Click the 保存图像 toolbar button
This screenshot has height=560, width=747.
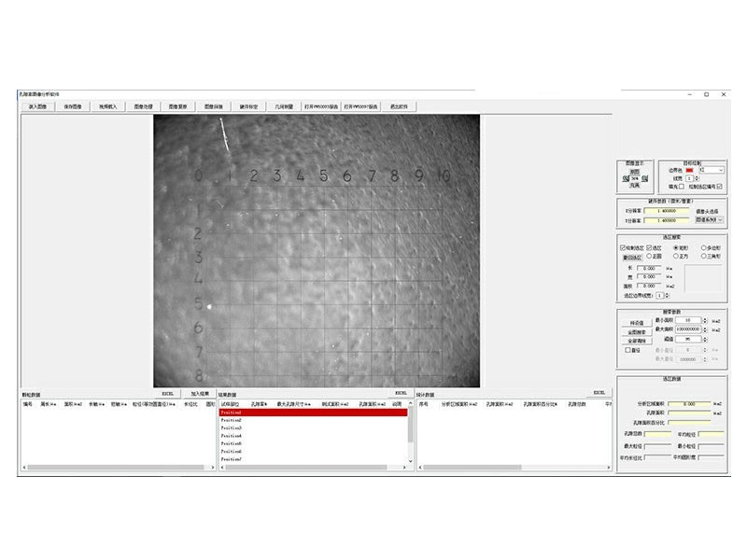73,106
